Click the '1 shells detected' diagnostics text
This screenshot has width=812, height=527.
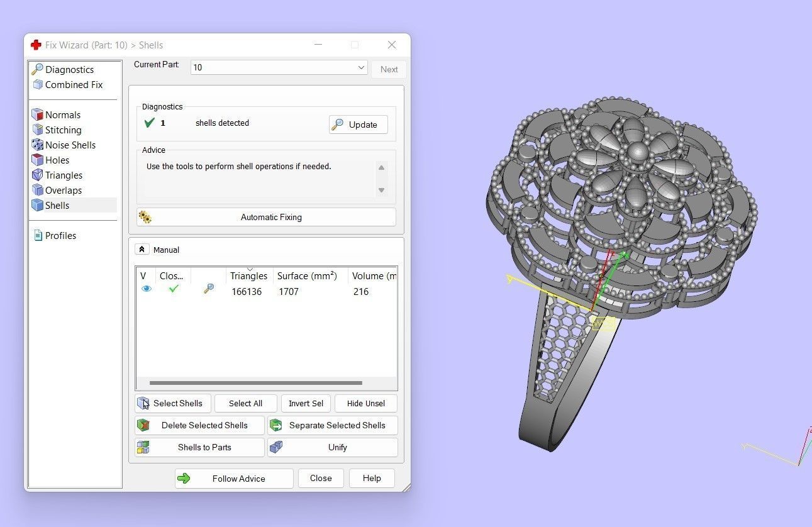click(206, 123)
